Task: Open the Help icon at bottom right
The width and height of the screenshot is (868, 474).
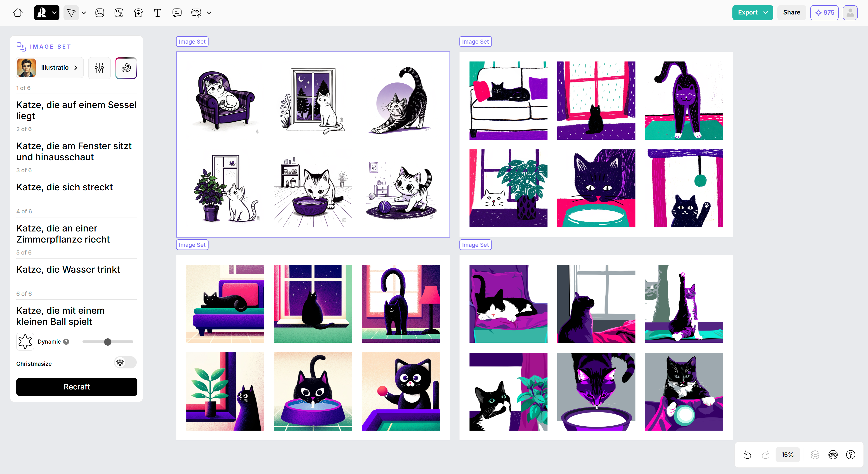Action: tap(851, 454)
